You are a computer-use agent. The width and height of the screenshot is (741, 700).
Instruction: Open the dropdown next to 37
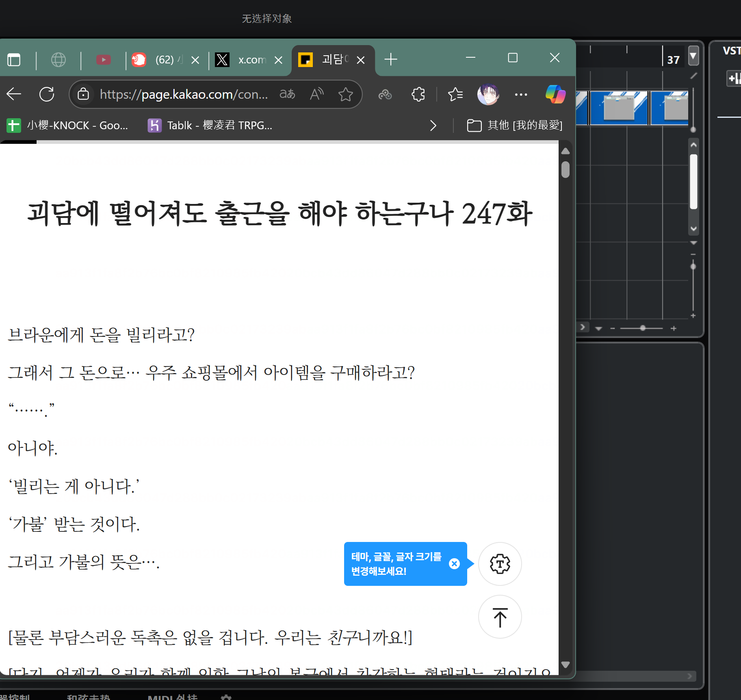click(693, 56)
